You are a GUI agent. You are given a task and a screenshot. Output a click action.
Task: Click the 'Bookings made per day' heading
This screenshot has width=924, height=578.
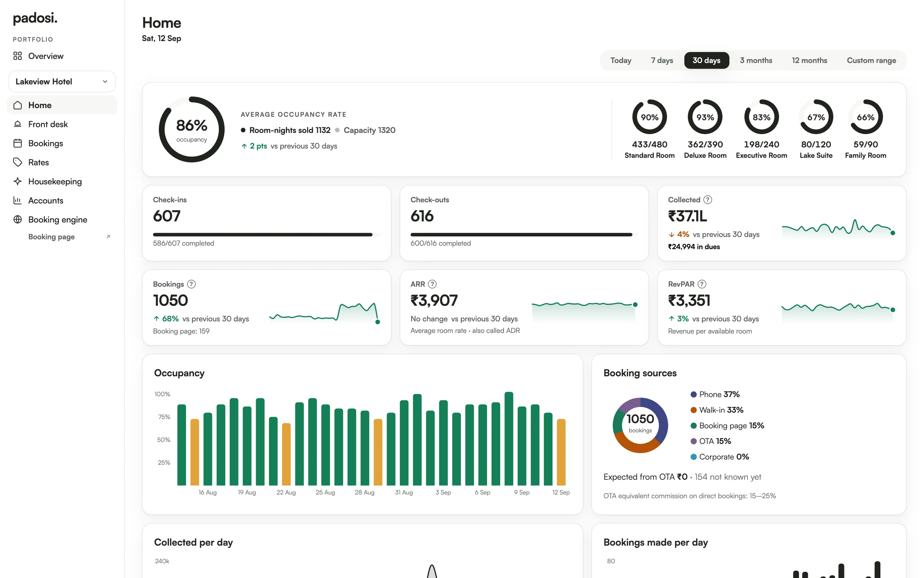tap(655, 542)
